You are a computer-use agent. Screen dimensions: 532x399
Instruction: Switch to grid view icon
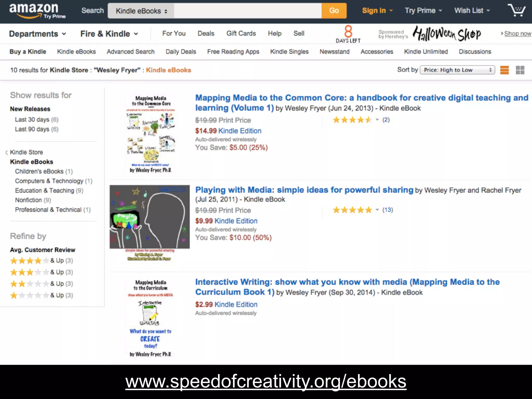(520, 70)
